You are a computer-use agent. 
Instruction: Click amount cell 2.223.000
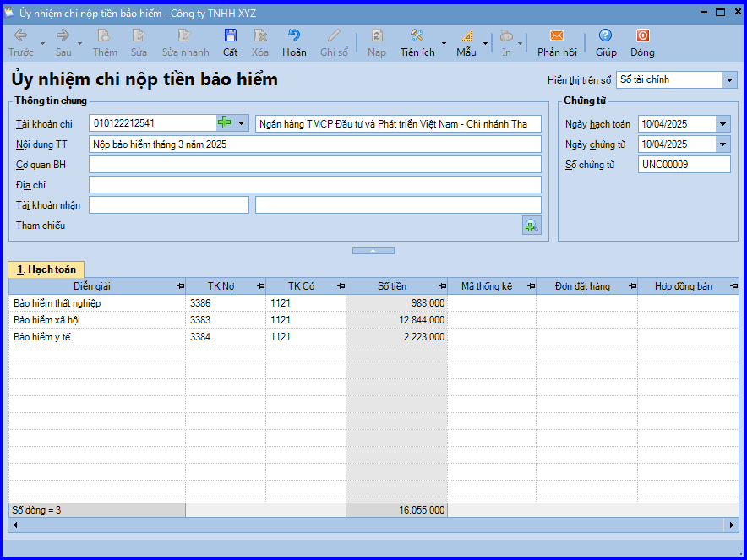[397, 337]
